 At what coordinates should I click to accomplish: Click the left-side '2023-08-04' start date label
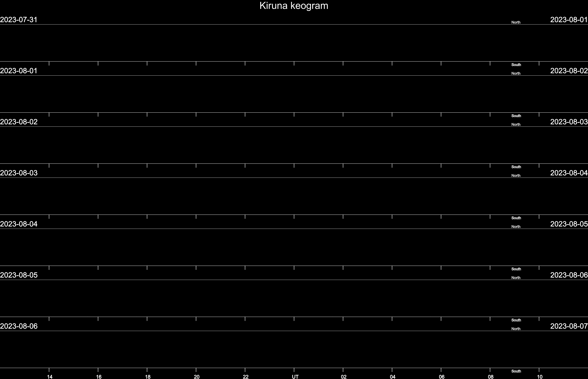click(x=19, y=224)
